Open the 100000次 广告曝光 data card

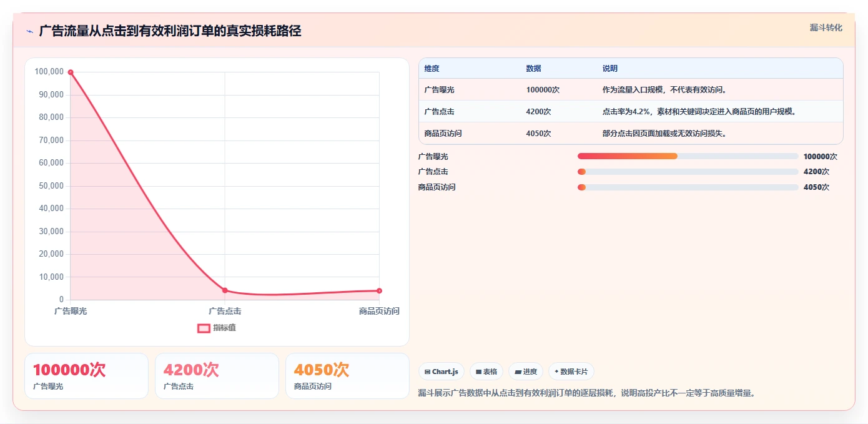coord(87,376)
